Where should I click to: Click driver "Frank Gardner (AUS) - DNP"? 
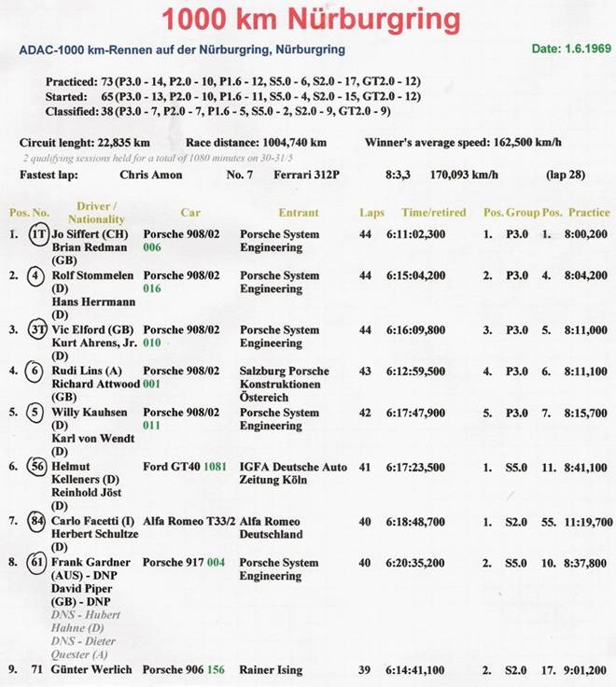[91, 568]
